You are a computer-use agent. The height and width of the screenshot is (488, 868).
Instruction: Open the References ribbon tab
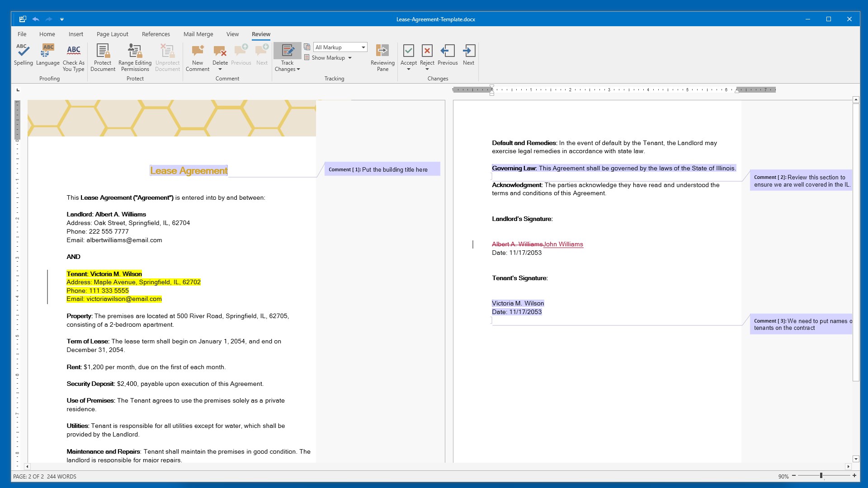tap(156, 34)
